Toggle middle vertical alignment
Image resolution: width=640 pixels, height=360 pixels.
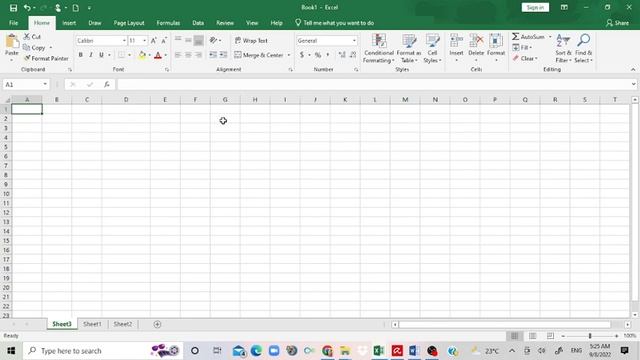point(188,40)
